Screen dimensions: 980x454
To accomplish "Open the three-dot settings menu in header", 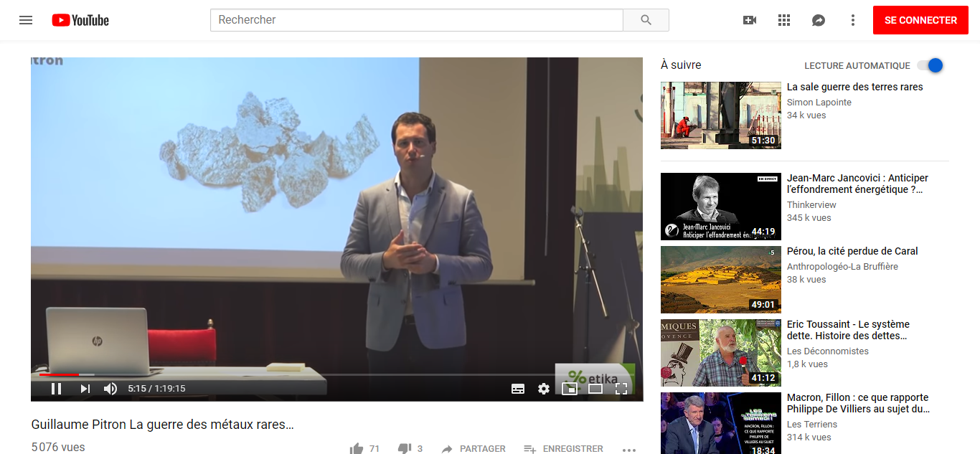I will [853, 20].
